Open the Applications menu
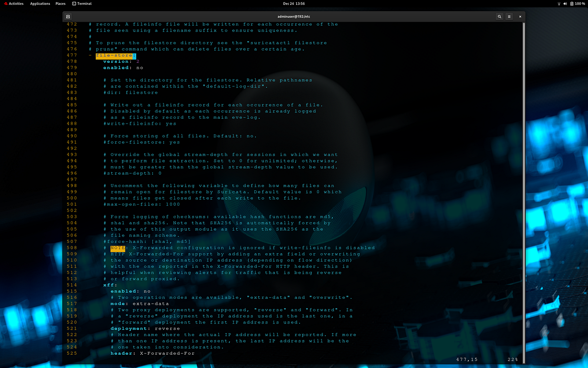 pyautogui.click(x=40, y=3)
